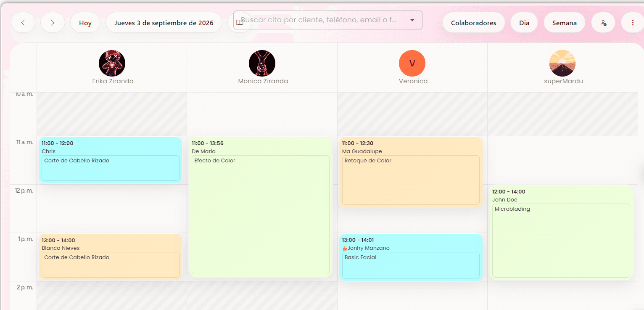Click Erika Ziranda's avatar
644x310 pixels.
(112, 63)
